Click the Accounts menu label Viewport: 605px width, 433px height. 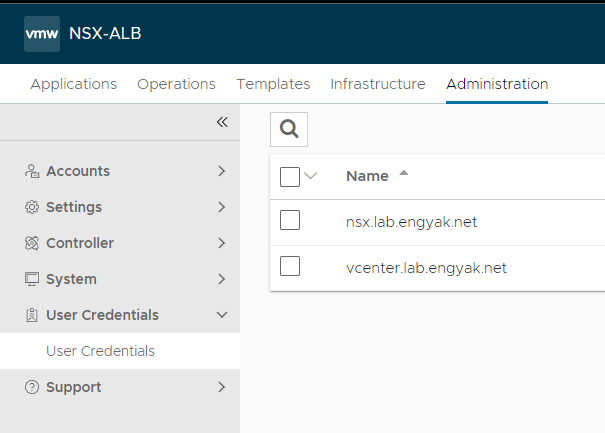(x=78, y=171)
